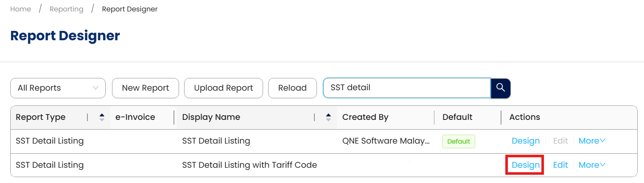Screen dimensions: 644x183
Task: Click the magnifier search icon button
Action: 501,88
